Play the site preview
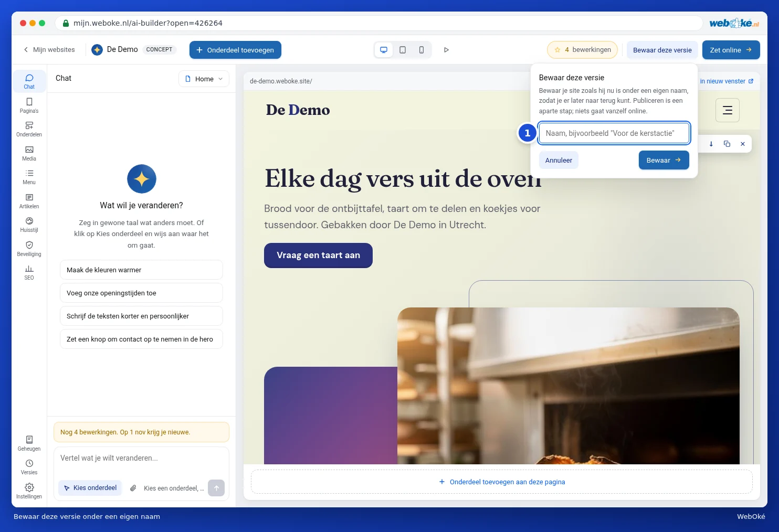Image resolution: width=779 pixels, height=532 pixels. click(x=446, y=50)
